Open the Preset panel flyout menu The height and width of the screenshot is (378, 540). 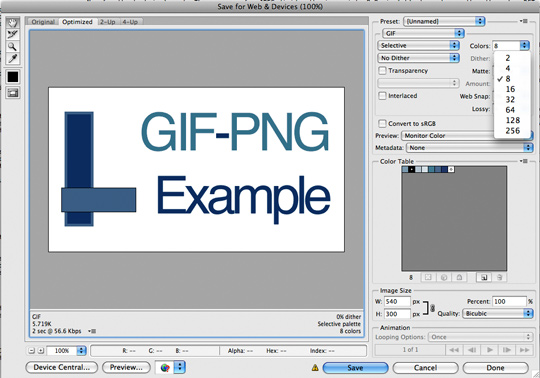click(x=524, y=21)
